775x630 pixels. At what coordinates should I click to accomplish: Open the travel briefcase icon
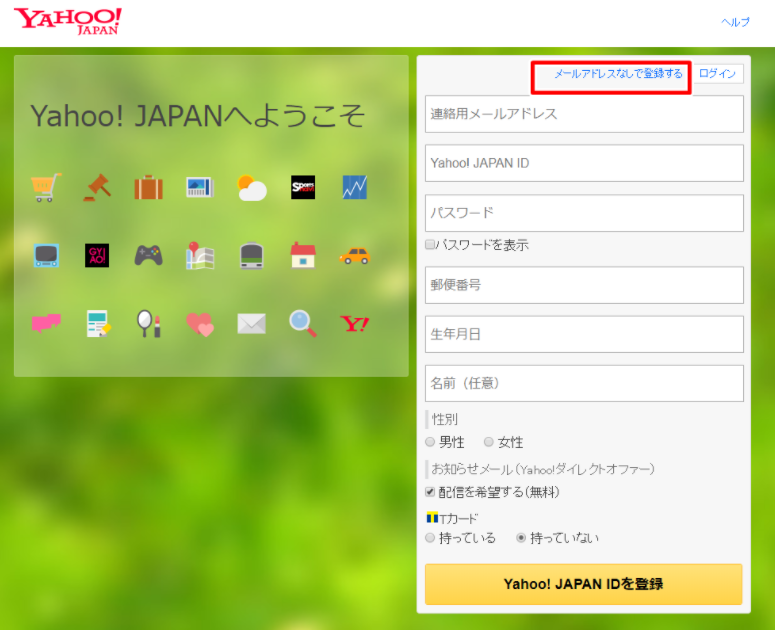click(149, 187)
